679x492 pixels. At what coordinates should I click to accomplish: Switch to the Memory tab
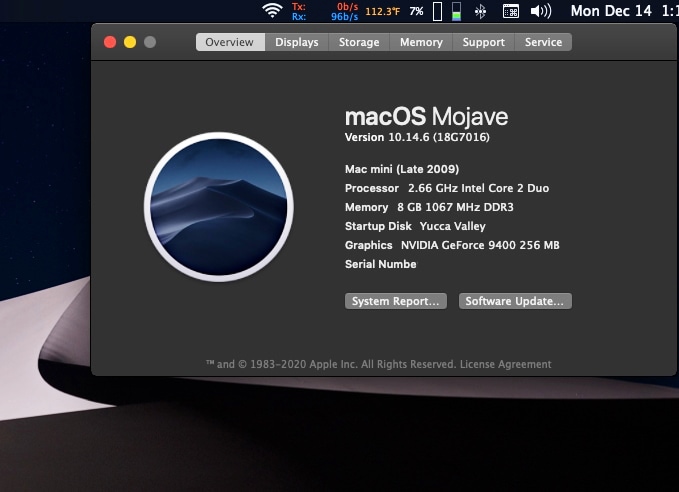[421, 42]
